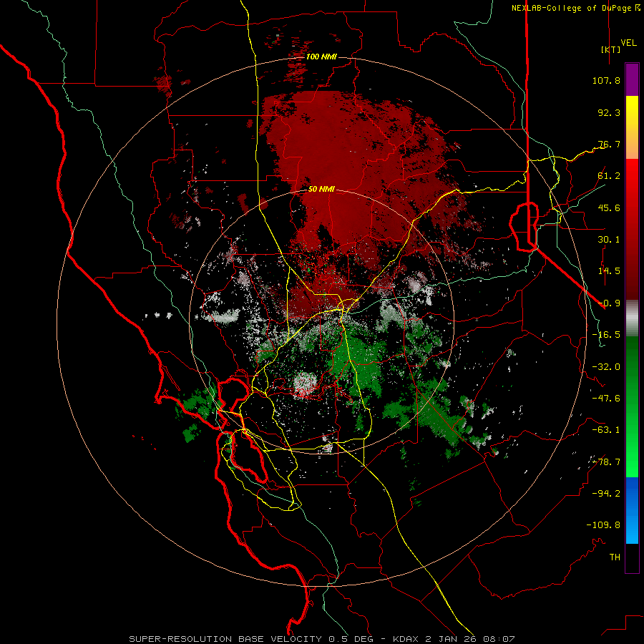The image size is (644, 644).
Task: Click the TH label beside the color bar
Action: coord(615,557)
